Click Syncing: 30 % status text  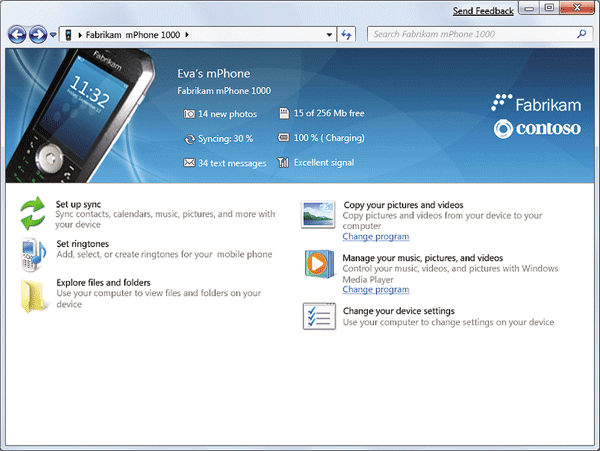(x=225, y=138)
